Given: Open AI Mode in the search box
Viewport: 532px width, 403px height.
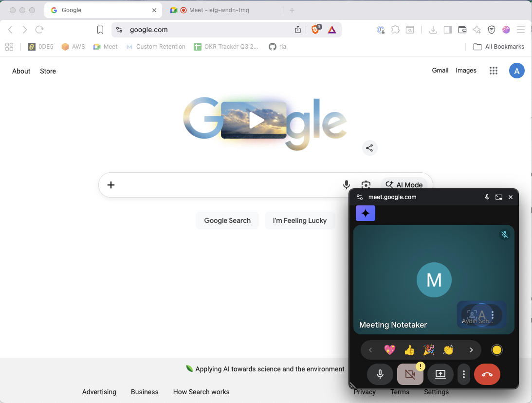Looking at the screenshot, I should pos(404,185).
